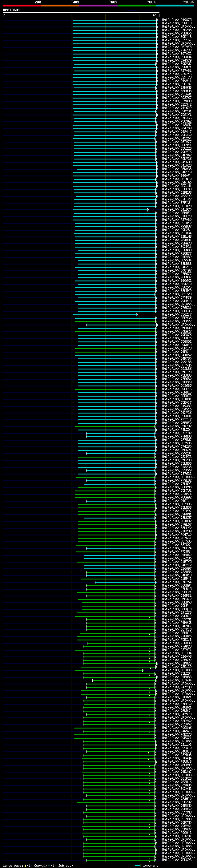The height and width of the screenshot is (868, 197).
Task: Click on UniRef100_P04709 label
Action: click(x=177, y=128)
